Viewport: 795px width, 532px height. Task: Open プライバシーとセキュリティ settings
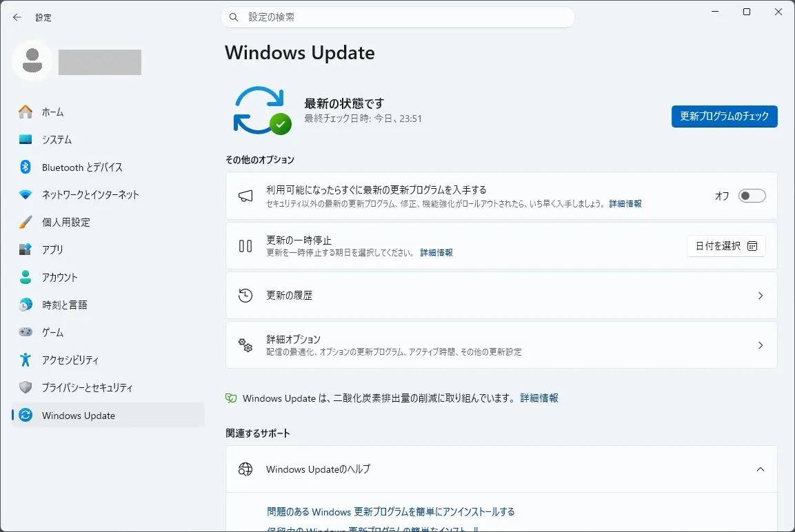pyautogui.click(x=108, y=387)
